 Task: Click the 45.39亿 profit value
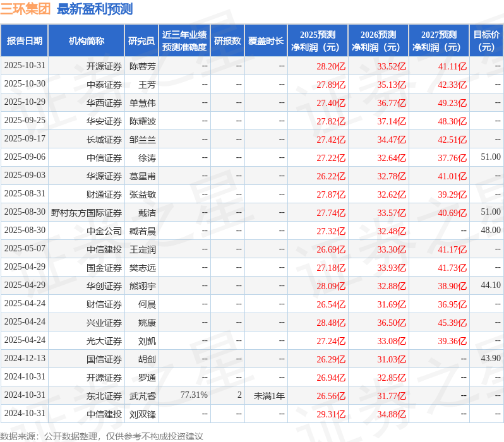[452, 323]
